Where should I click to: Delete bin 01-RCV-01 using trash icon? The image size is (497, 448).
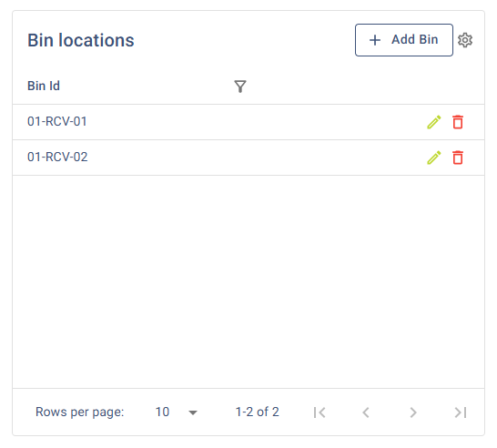(458, 122)
